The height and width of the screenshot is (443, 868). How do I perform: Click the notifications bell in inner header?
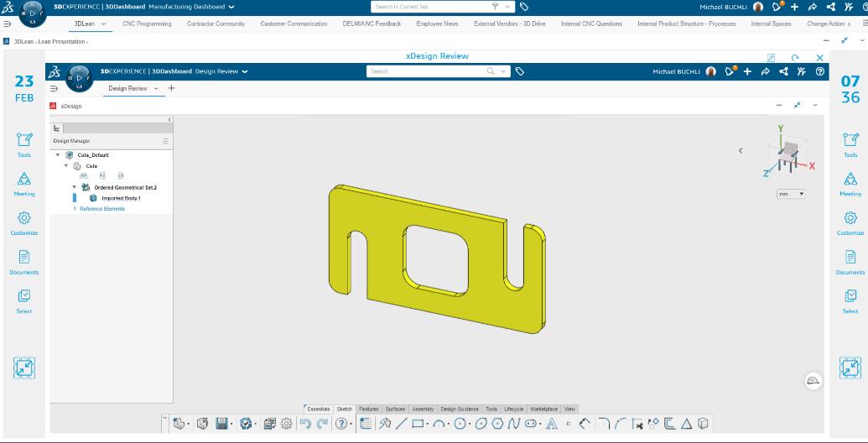[730, 71]
